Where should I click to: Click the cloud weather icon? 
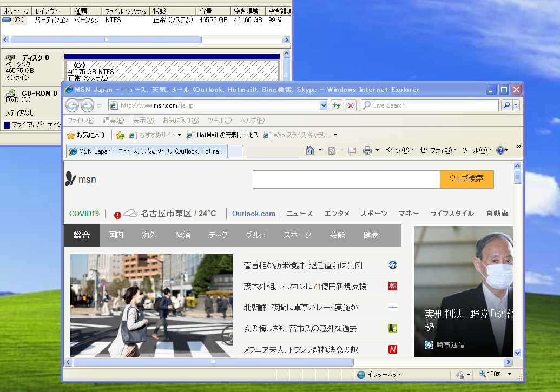(x=130, y=214)
